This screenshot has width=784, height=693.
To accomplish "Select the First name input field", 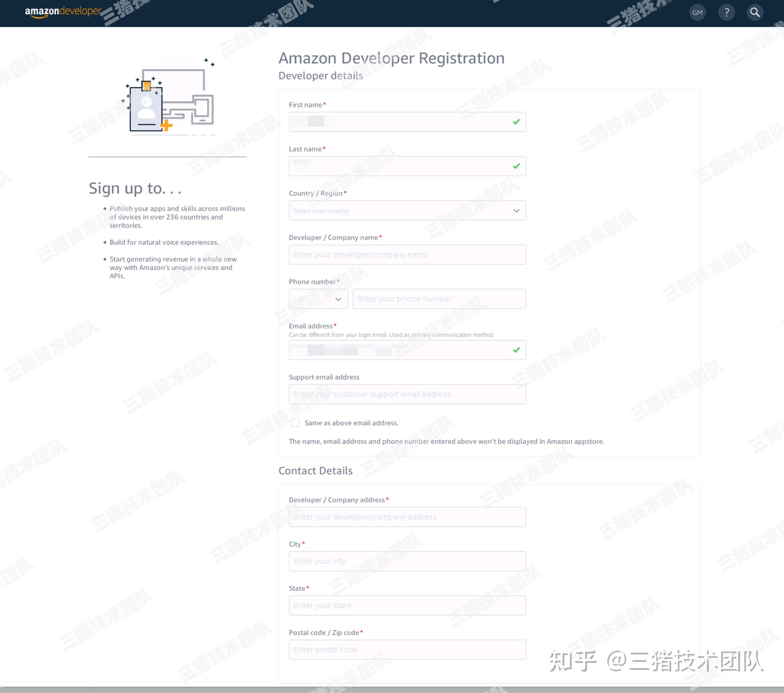I will (x=407, y=121).
